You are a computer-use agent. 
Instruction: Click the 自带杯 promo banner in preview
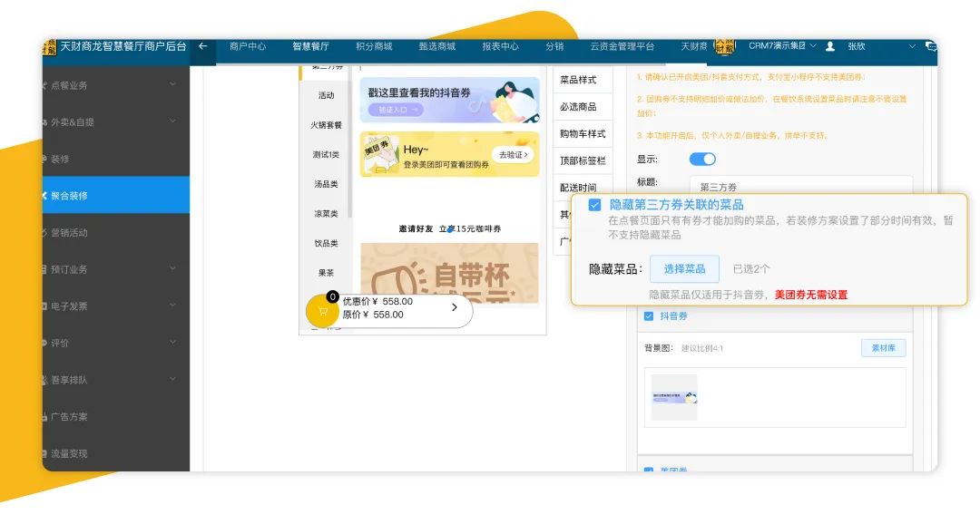[x=449, y=274]
